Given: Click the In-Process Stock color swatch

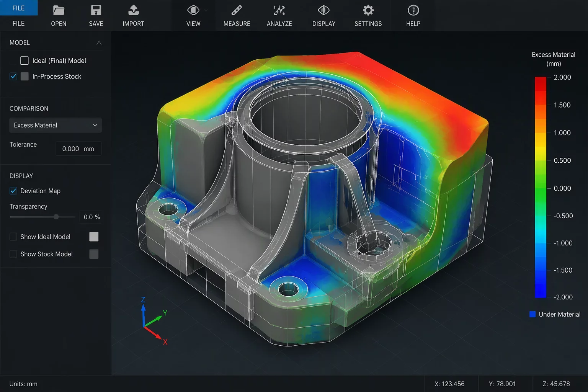Looking at the screenshot, I should coord(24,76).
